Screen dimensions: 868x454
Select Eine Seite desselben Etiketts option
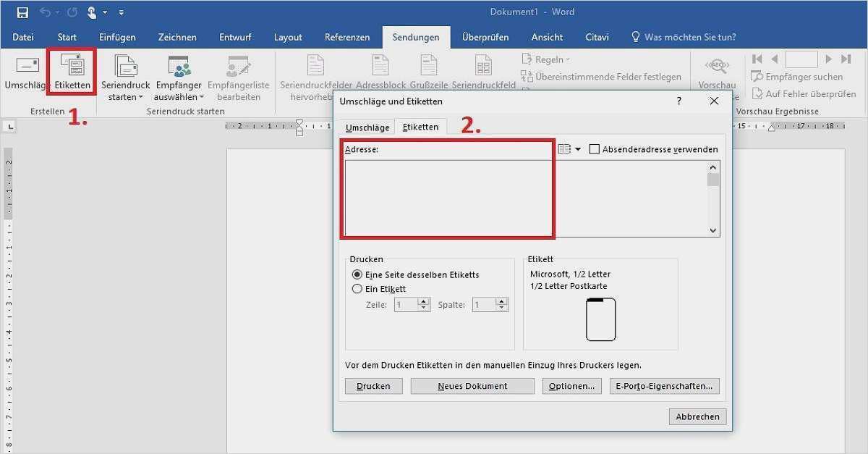click(357, 274)
